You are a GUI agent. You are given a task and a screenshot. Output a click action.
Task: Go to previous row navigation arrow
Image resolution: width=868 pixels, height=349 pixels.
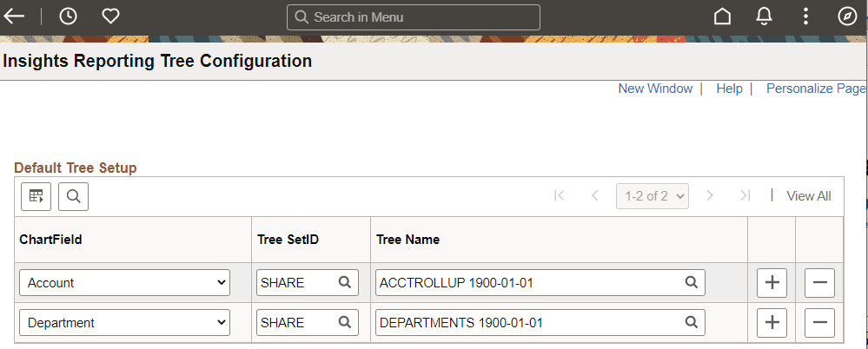click(595, 196)
